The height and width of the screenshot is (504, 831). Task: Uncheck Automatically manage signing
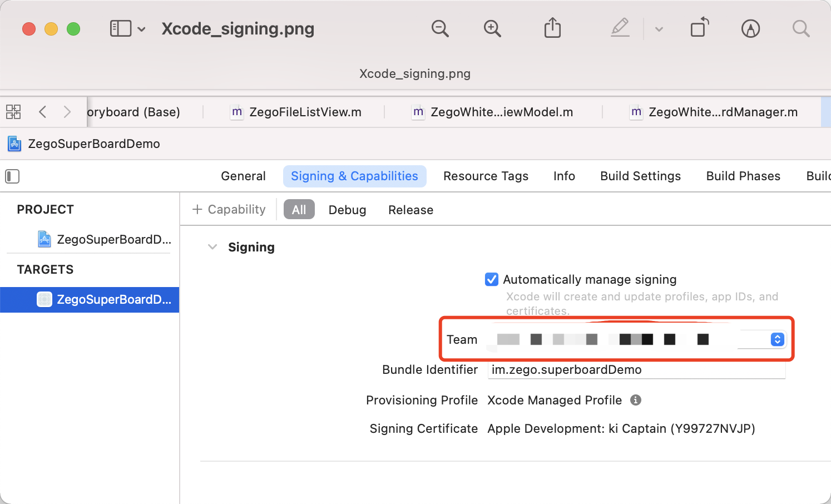click(x=492, y=279)
